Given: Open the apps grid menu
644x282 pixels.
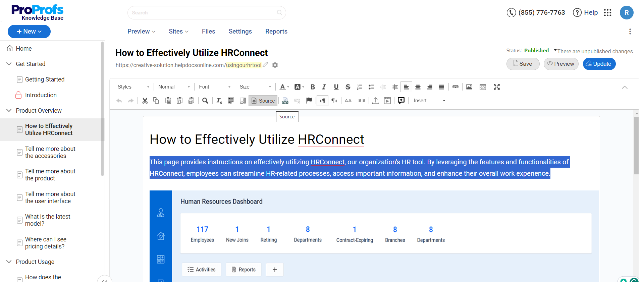Looking at the screenshot, I should tap(608, 13).
